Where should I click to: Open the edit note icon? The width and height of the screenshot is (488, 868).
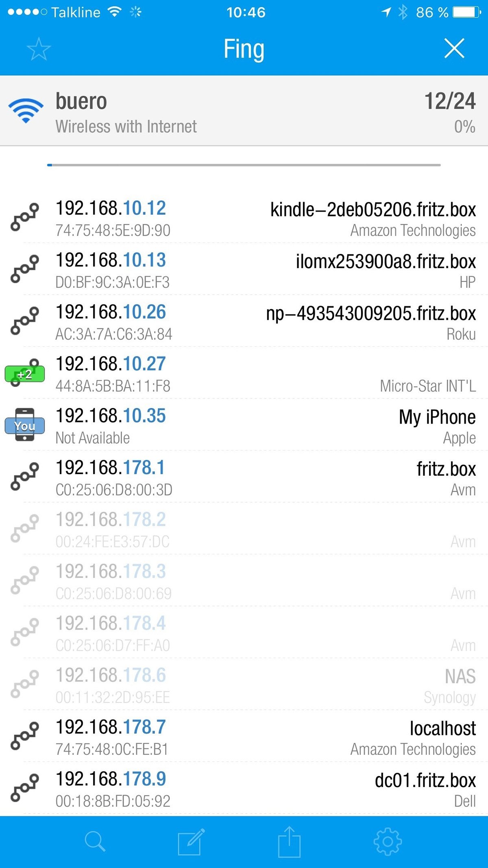[x=191, y=842]
